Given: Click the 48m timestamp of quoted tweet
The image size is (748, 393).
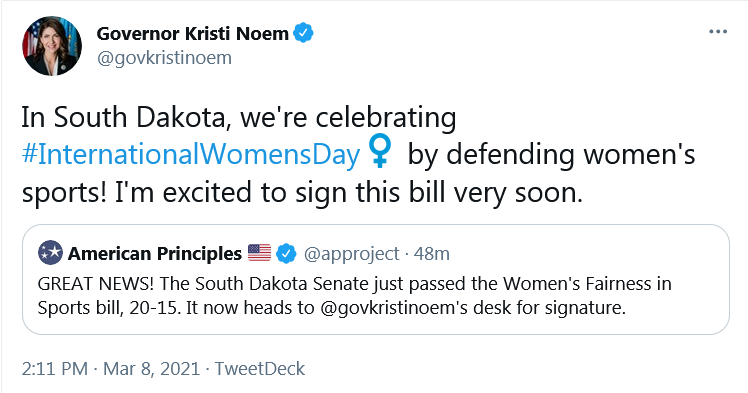Looking at the screenshot, I should click(432, 254).
